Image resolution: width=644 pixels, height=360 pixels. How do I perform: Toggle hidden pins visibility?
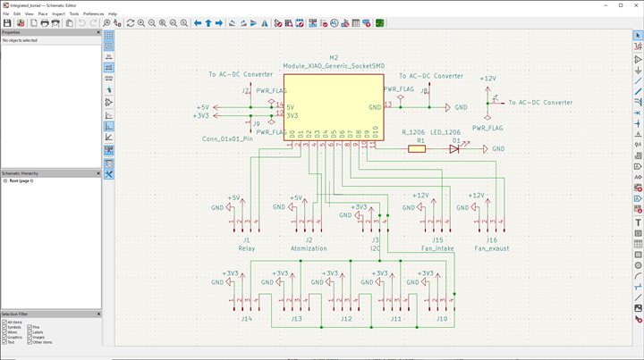[x=109, y=102]
